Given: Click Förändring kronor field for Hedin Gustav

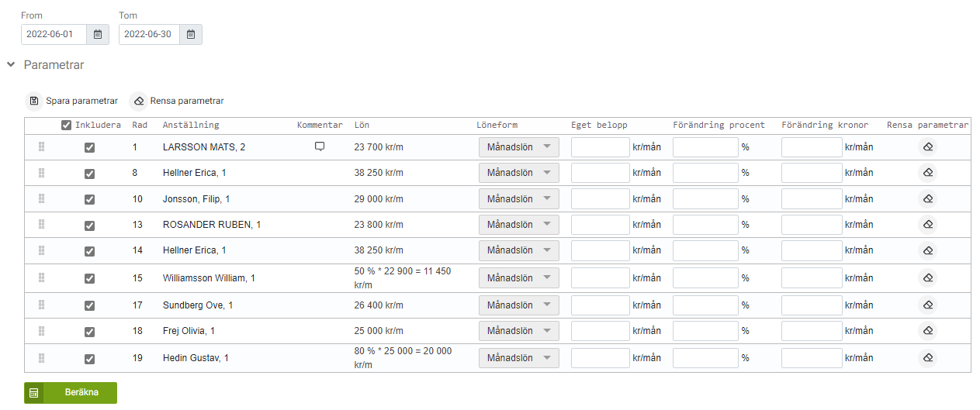Looking at the screenshot, I should coord(811,358).
